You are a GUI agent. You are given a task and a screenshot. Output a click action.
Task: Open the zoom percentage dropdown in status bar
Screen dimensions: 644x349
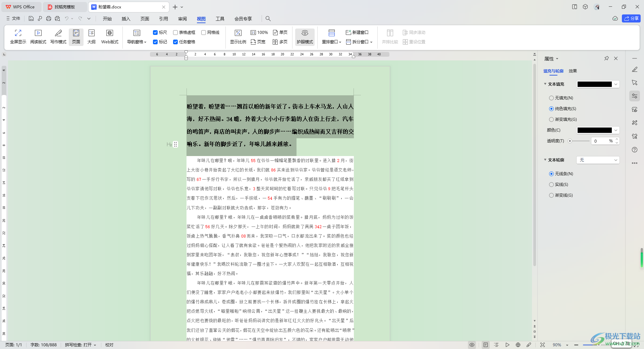pos(567,345)
